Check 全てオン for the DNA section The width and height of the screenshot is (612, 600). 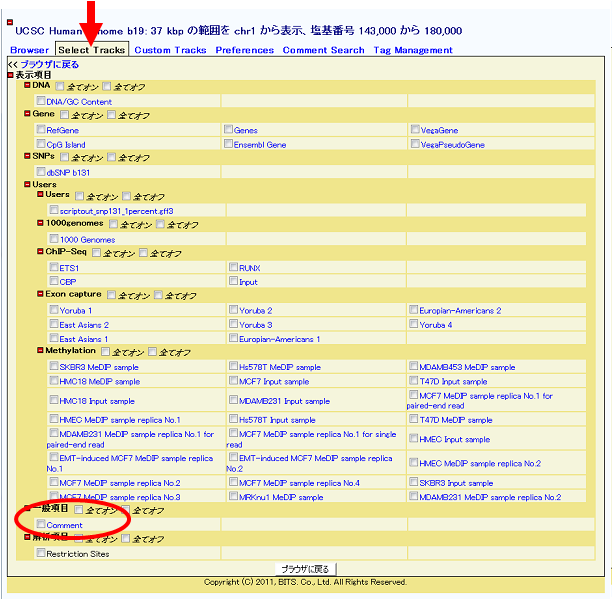(x=59, y=86)
